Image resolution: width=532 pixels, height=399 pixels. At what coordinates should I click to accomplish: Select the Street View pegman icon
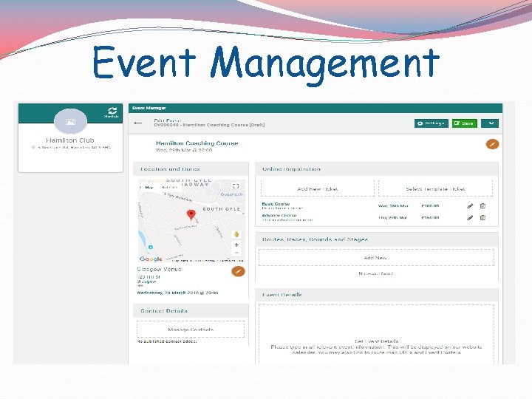[236, 234]
